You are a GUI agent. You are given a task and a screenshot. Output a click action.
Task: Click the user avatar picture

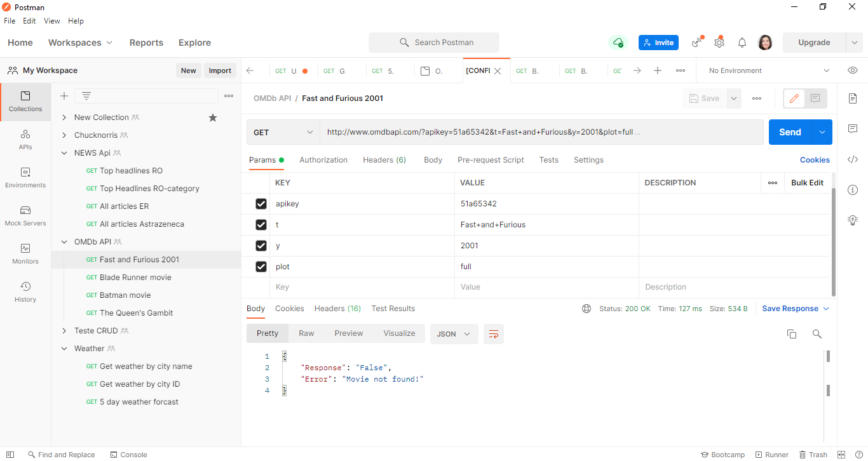765,43
